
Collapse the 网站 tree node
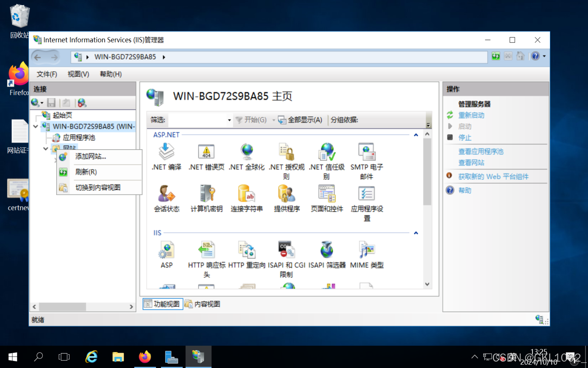pyautogui.click(x=45, y=148)
